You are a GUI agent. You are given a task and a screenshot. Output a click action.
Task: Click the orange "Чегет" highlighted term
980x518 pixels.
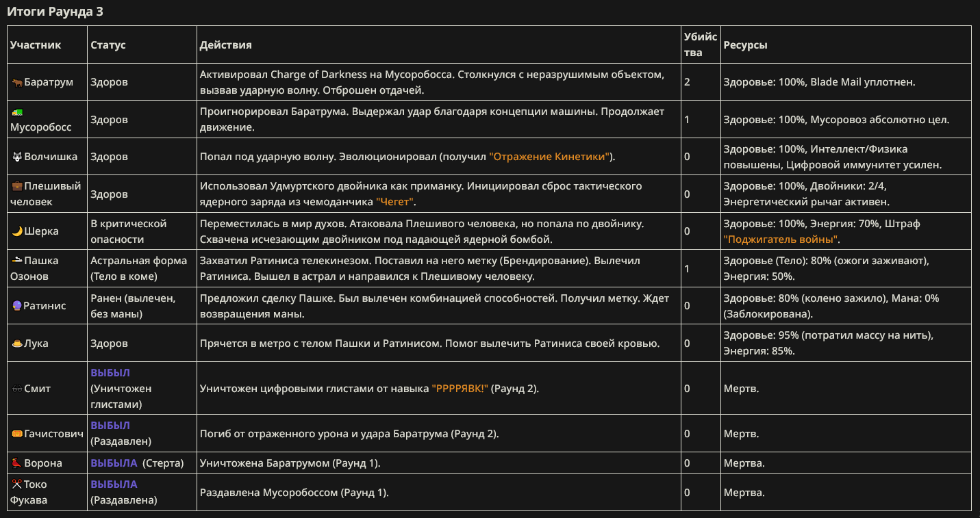click(x=396, y=202)
